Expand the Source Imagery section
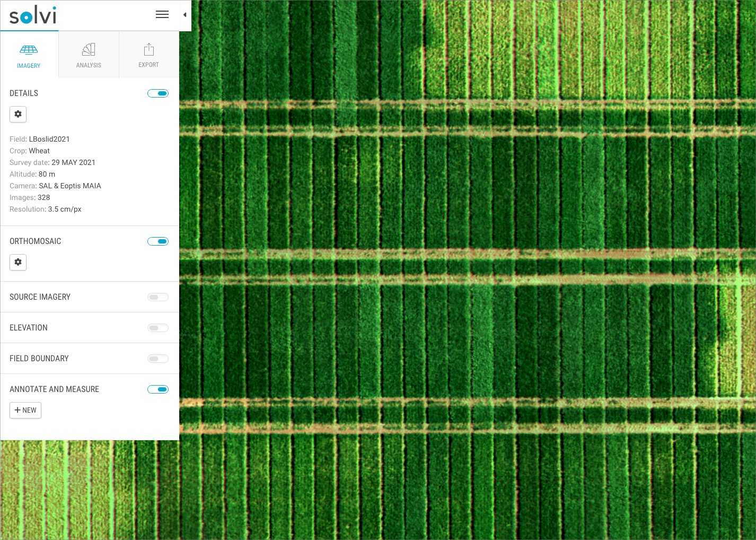The width and height of the screenshot is (756, 540). [x=40, y=297]
